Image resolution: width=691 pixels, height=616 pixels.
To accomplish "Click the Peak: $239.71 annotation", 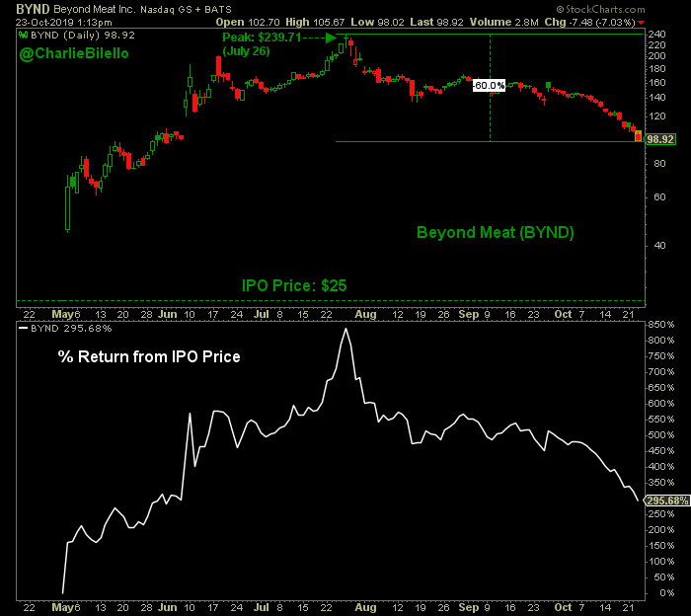I will click(262, 38).
